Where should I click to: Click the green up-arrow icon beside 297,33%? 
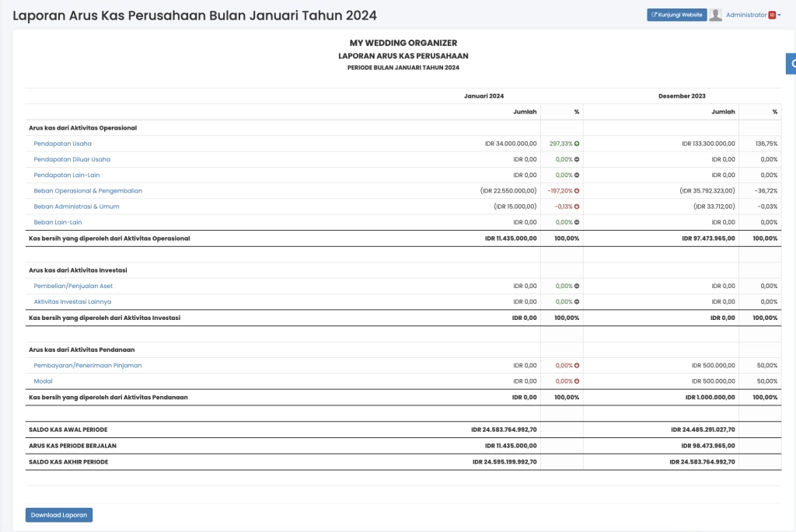[577, 144]
